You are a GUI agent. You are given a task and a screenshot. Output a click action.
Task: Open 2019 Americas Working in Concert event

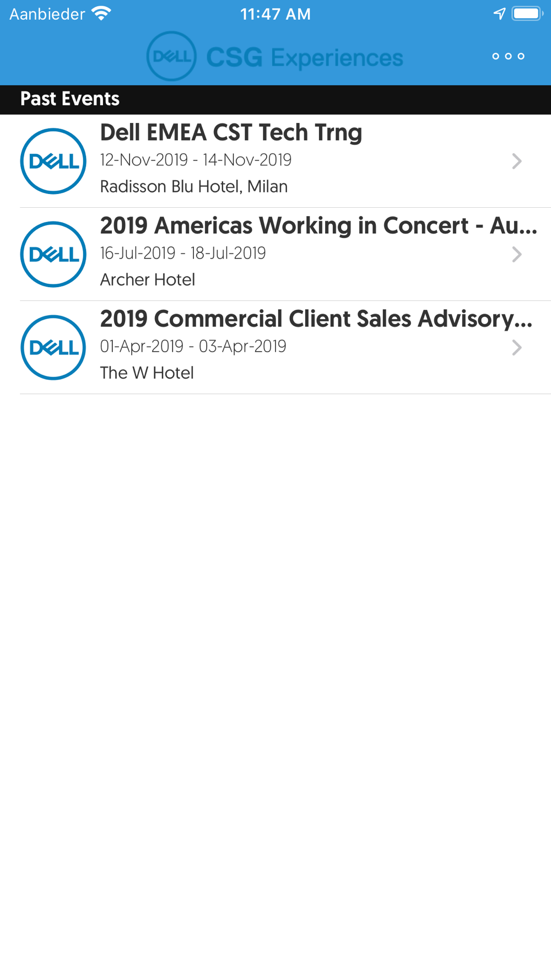(x=275, y=254)
